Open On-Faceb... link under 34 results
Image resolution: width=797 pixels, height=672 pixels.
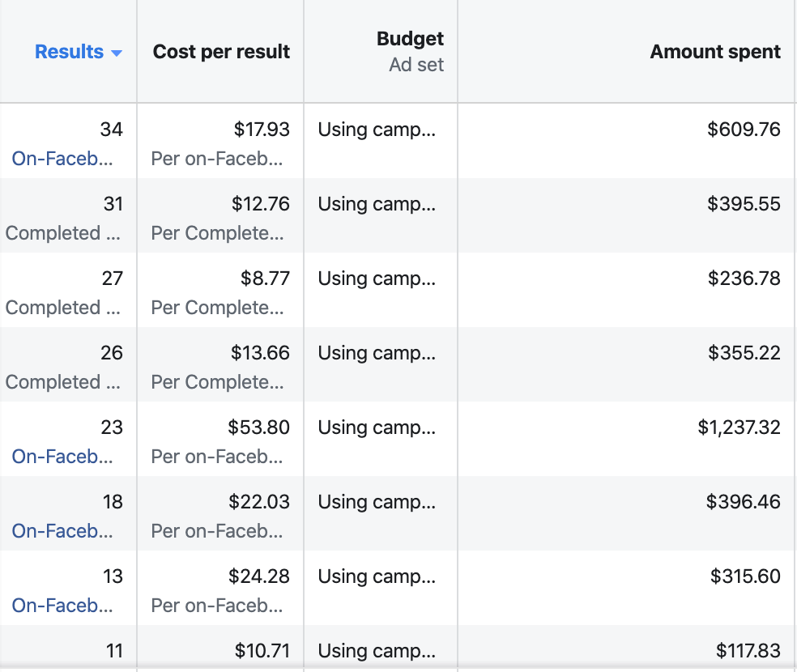point(62,159)
